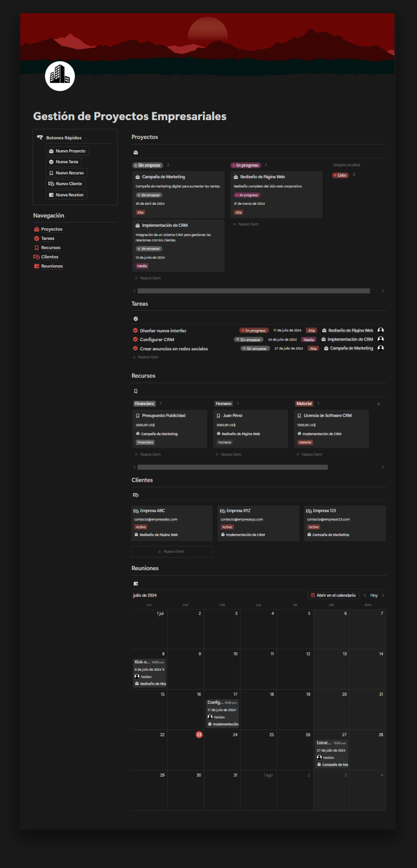The width and height of the screenshot is (417, 868).
Task: Click next month arrow in calendar
Action: point(383,595)
